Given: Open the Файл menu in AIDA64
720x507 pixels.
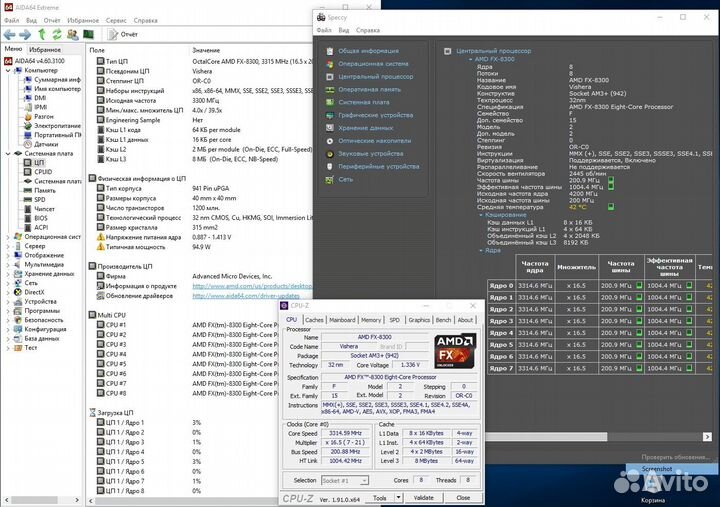Looking at the screenshot, I should [x=11, y=20].
